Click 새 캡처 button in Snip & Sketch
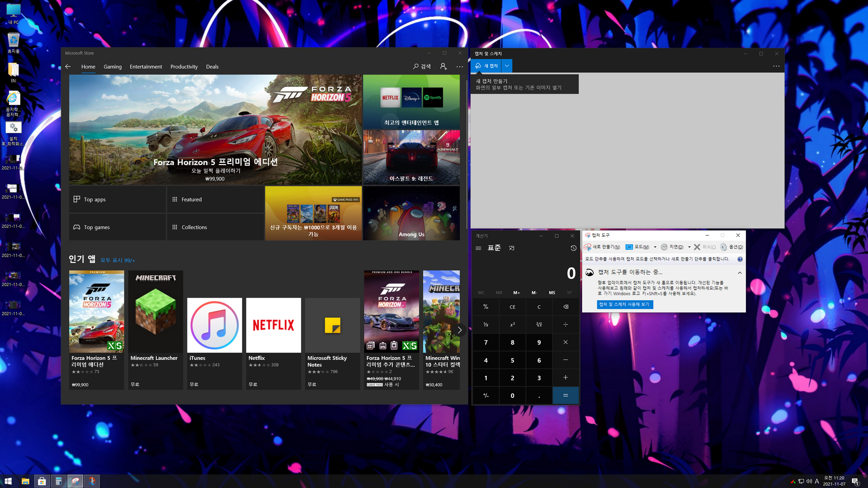Image resolution: width=868 pixels, height=488 pixels. coord(486,66)
